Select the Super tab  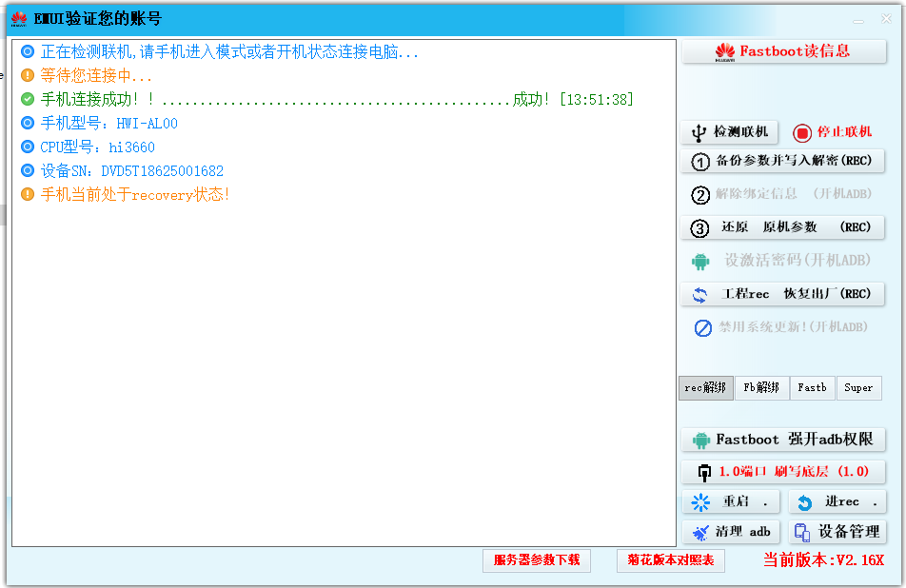[x=858, y=388]
